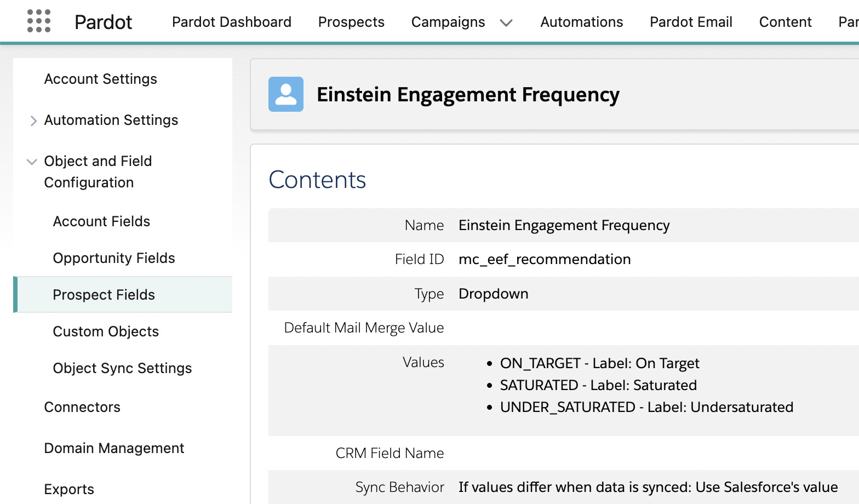
Task: Click Field ID value mc_eef_recommendation
Action: [x=545, y=259]
